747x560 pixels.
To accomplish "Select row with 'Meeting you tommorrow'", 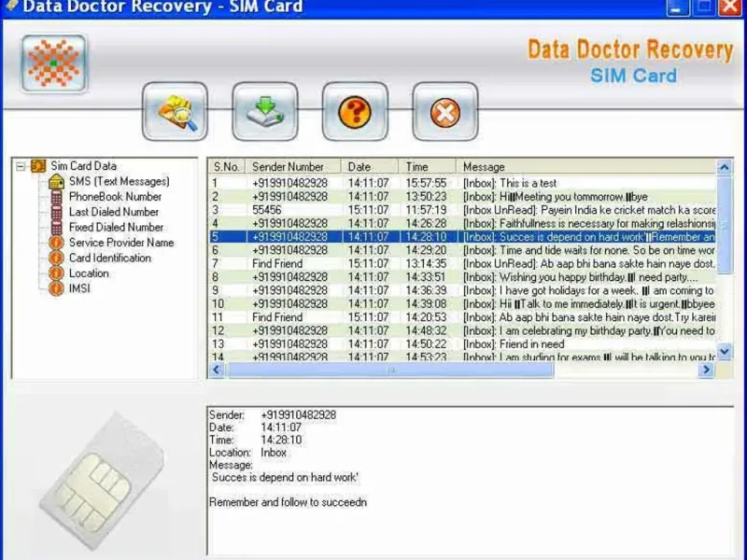I will [x=462, y=196].
